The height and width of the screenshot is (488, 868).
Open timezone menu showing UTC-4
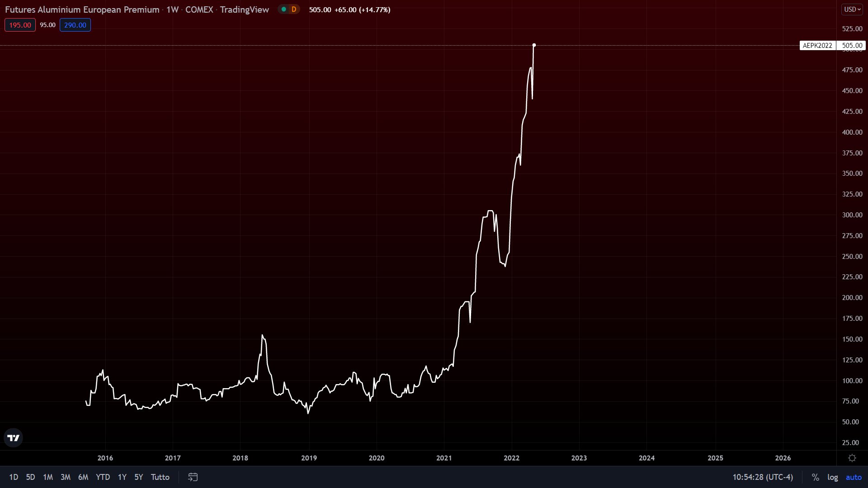(x=763, y=477)
